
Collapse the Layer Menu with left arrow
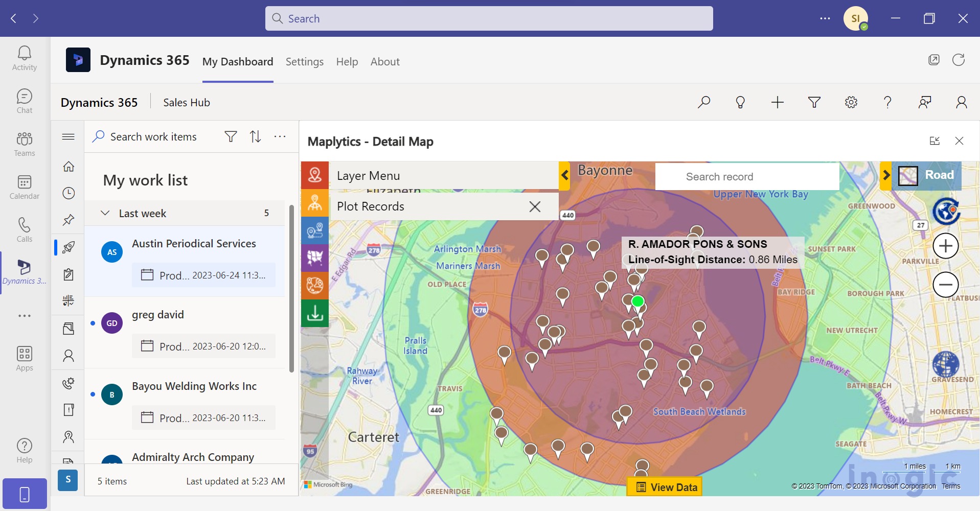[x=564, y=175]
